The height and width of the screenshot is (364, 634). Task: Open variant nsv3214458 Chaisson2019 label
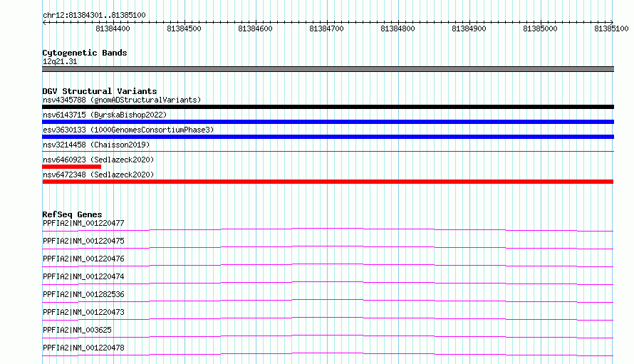click(x=96, y=145)
